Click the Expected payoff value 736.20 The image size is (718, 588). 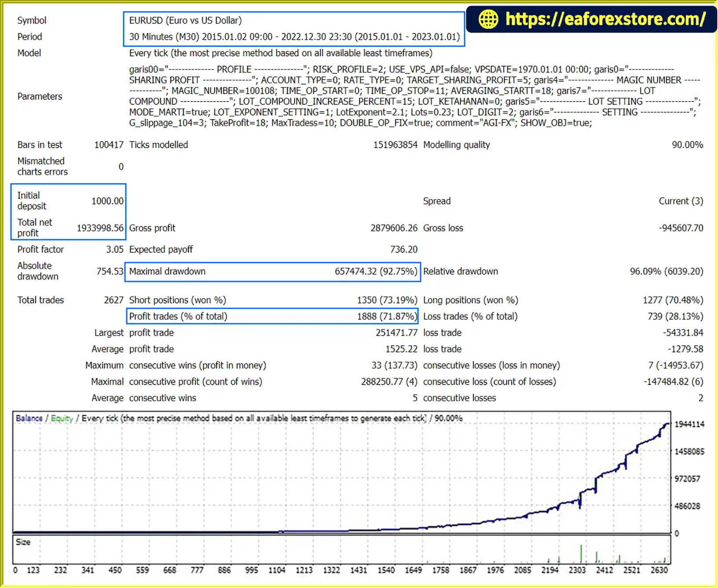(x=403, y=249)
